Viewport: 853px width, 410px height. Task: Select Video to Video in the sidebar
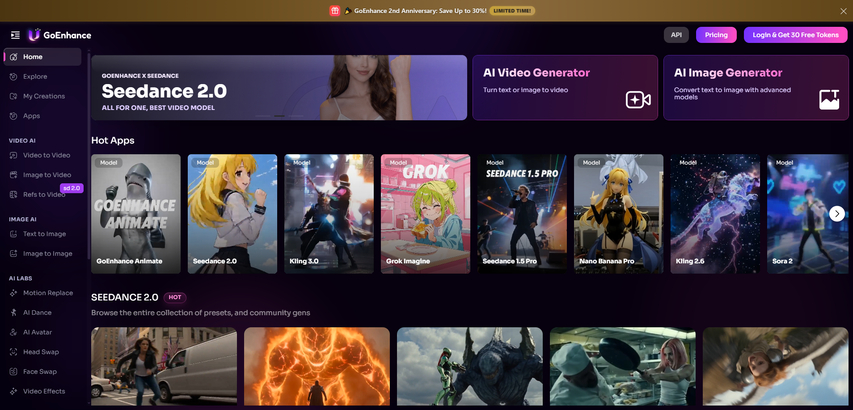point(42,155)
